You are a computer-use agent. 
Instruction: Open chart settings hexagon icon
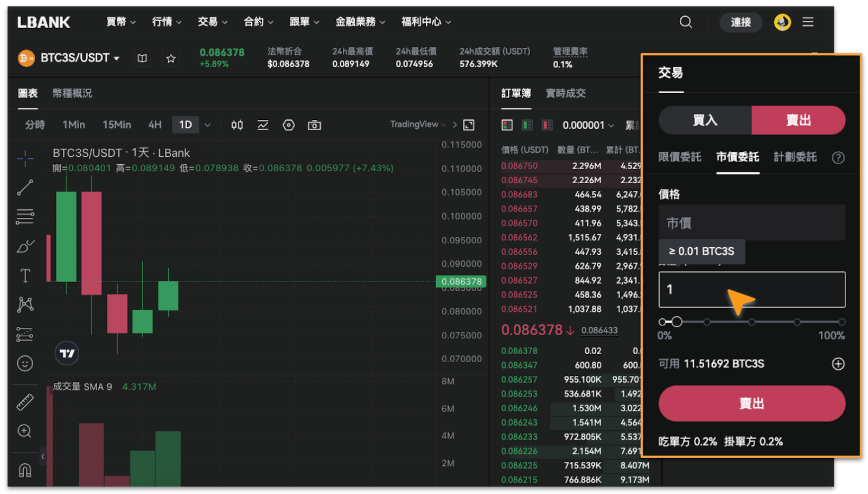289,125
